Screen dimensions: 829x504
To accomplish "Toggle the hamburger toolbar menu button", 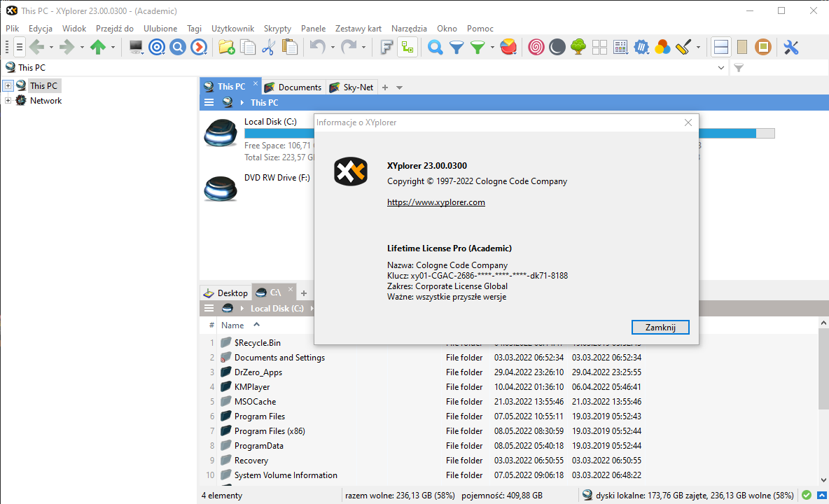I will (19, 48).
